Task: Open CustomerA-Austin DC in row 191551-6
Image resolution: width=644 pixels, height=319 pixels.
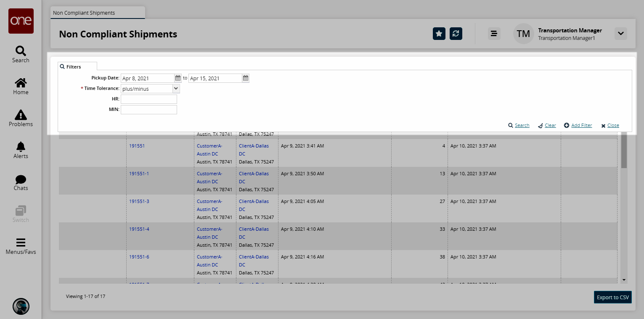Action: [x=209, y=261]
